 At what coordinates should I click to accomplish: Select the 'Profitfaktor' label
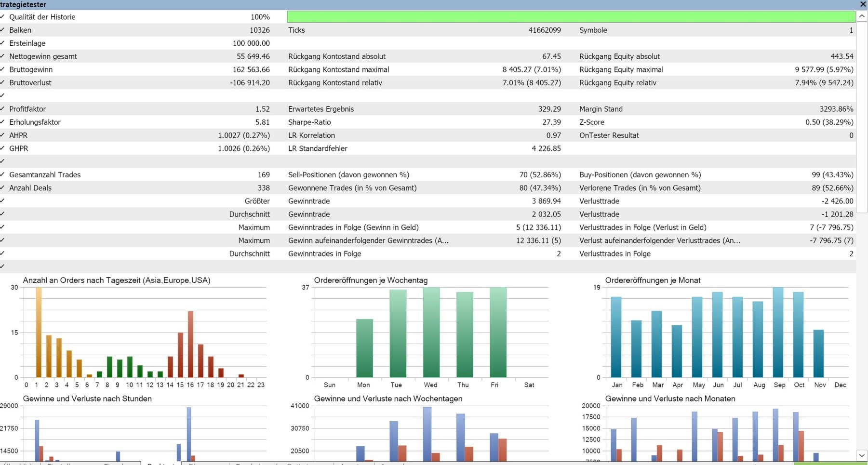point(27,109)
